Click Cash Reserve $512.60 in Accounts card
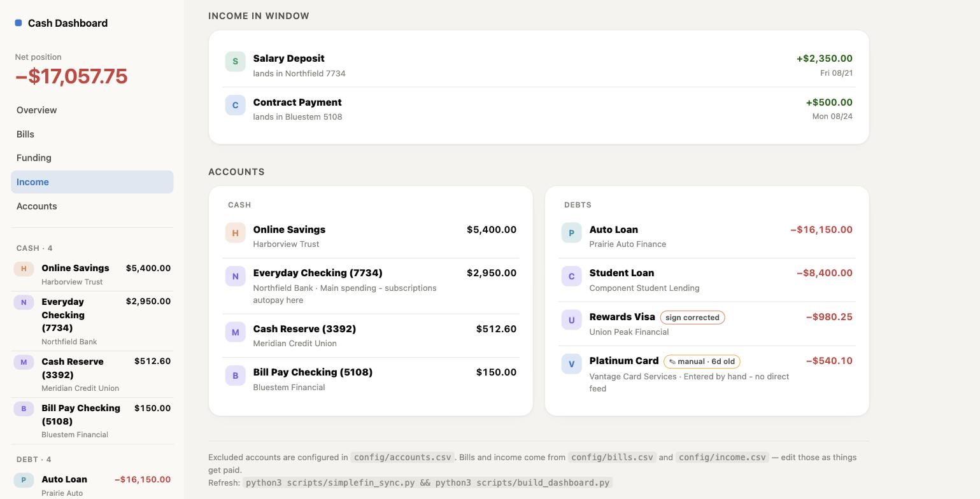The image size is (980, 499). point(496,329)
